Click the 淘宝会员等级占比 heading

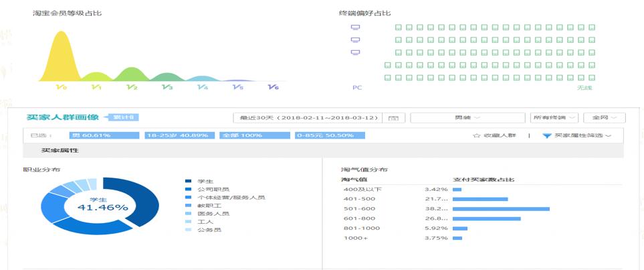pyautogui.click(x=68, y=13)
